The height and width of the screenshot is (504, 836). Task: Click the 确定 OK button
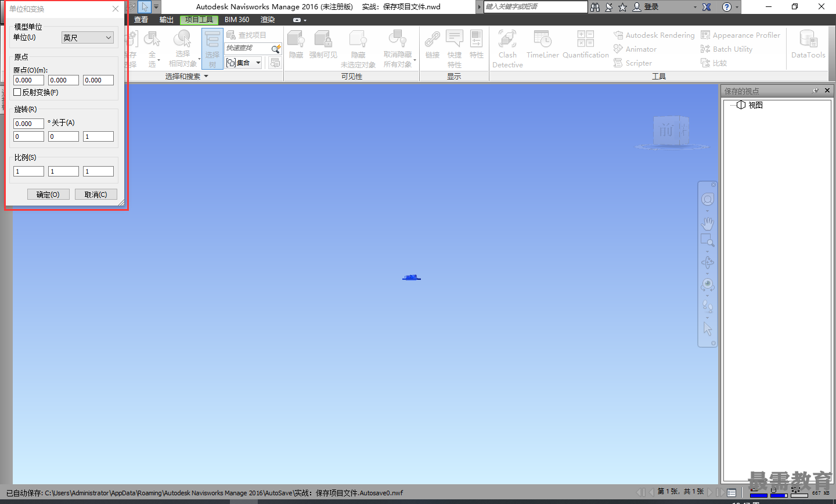click(x=48, y=195)
